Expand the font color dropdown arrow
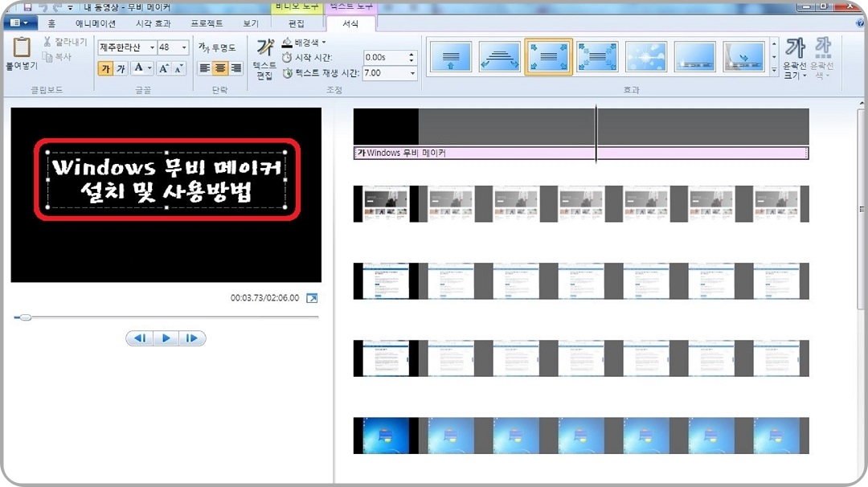This screenshot has height=487, width=868. [x=149, y=68]
